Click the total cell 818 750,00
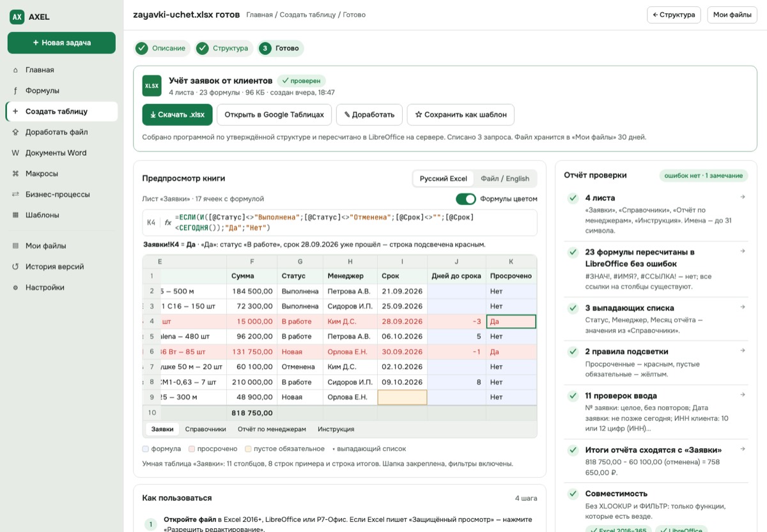The height and width of the screenshot is (532, 767). point(252,413)
